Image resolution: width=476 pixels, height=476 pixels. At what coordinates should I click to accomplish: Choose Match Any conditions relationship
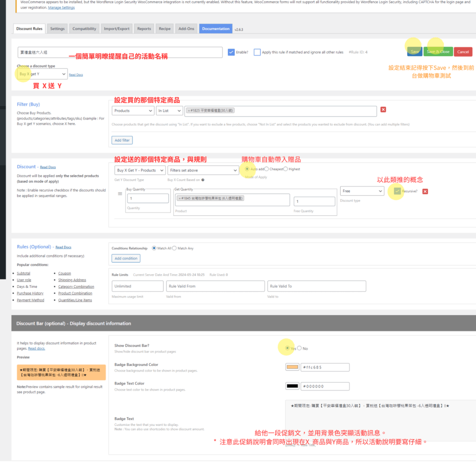(x=174, y=248)
